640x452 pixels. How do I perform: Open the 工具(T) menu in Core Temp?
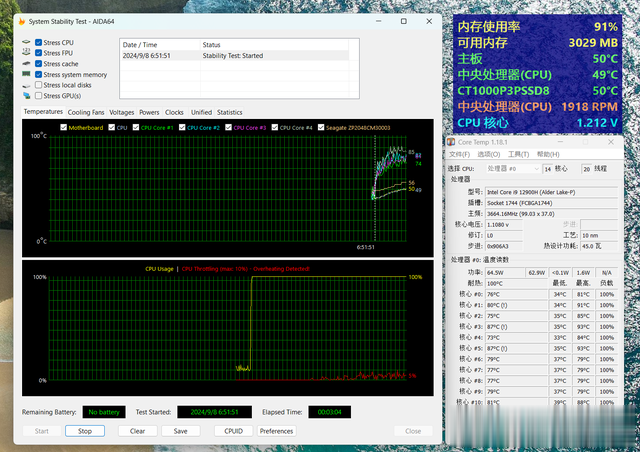click(x=518, y=154)
